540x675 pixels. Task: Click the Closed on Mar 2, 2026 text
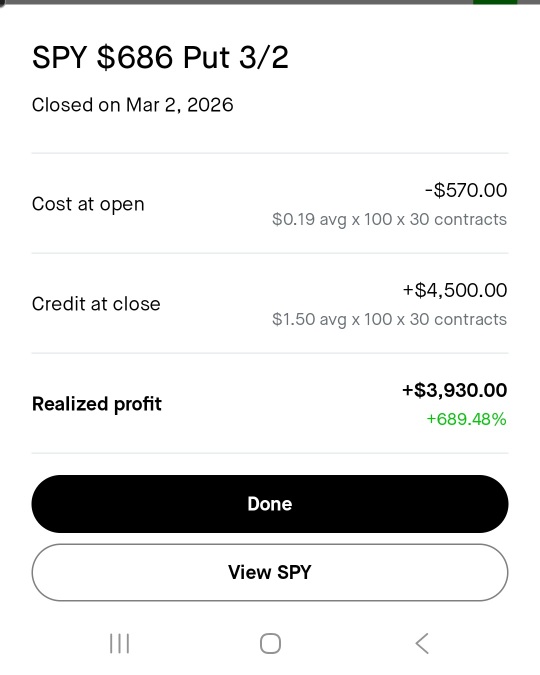(x=133, y=105)
